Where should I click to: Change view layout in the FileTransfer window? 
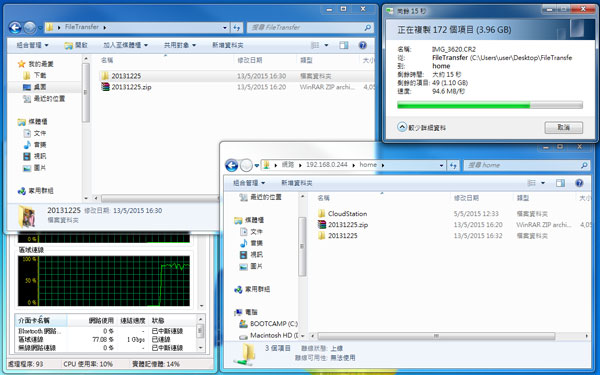point(315,45)
